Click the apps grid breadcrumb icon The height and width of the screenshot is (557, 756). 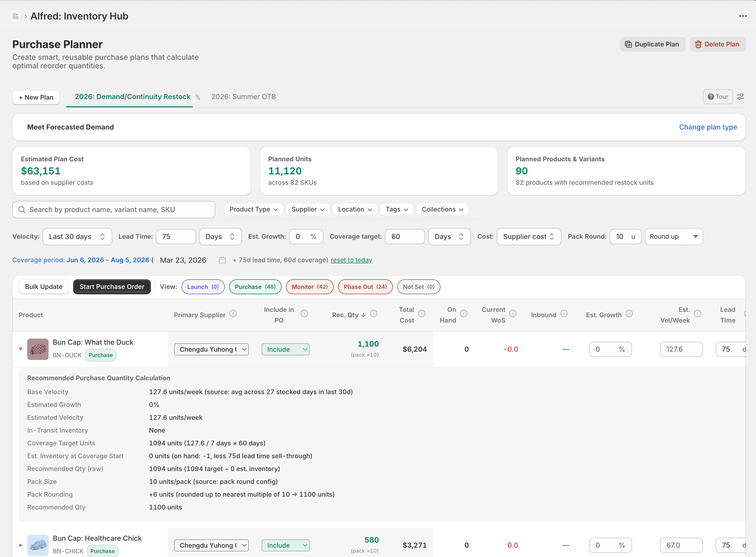15,16
